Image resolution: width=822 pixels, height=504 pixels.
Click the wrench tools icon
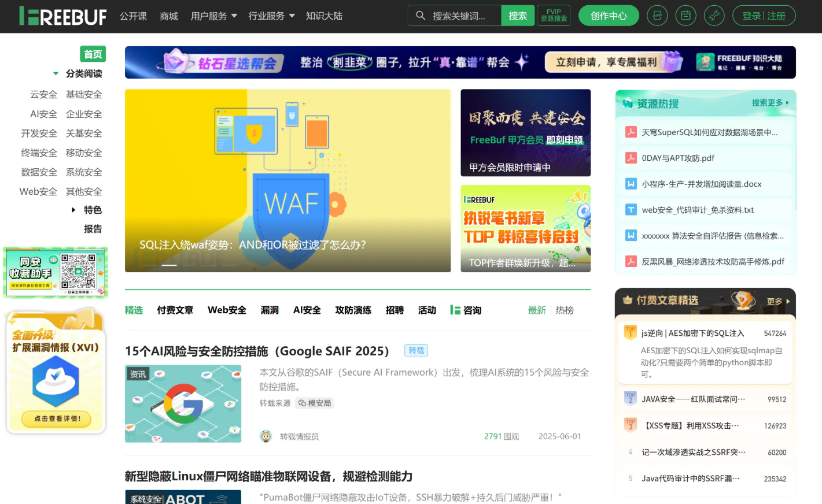click(714, 16)
